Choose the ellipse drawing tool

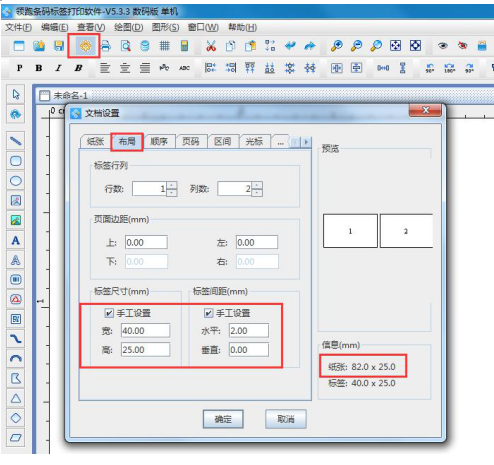point(16,181)
